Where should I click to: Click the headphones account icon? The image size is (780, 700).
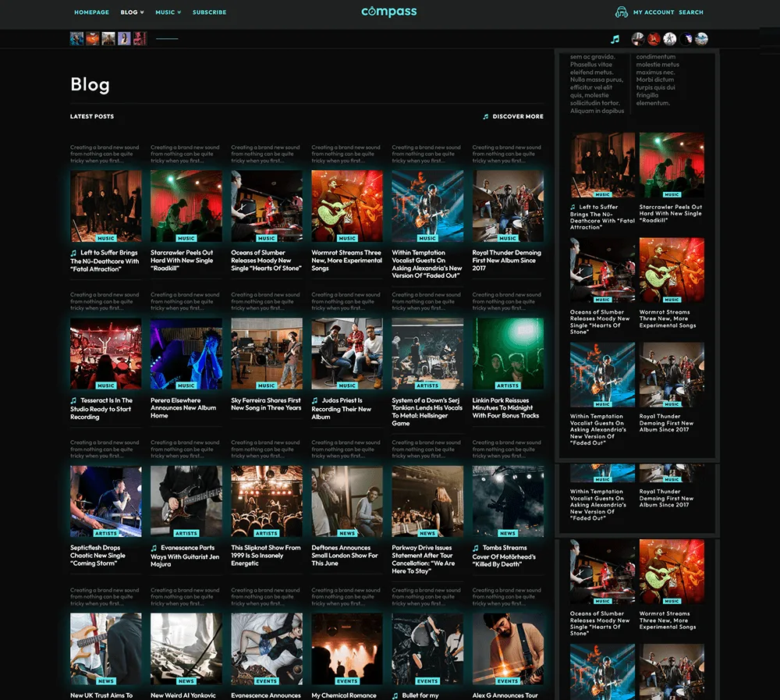[x=622, y=12]
